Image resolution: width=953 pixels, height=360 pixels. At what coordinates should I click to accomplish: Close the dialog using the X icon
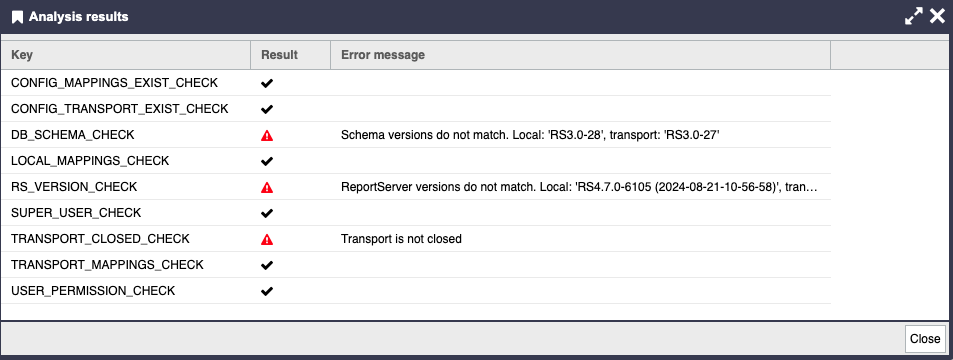pos(937,16)
